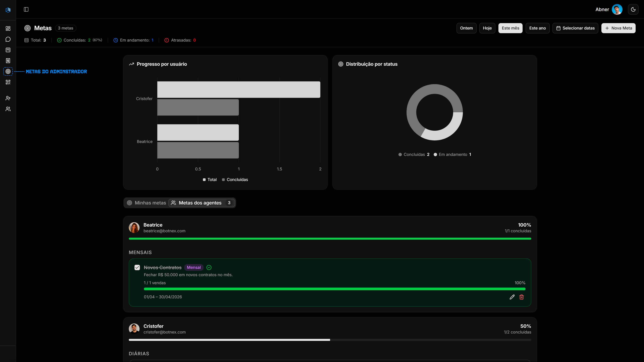Image resolution: width=644 pixels, height=362 pixels.
Task: Delete Novos Contratos goal with trash icon
Action: (522, 297)
